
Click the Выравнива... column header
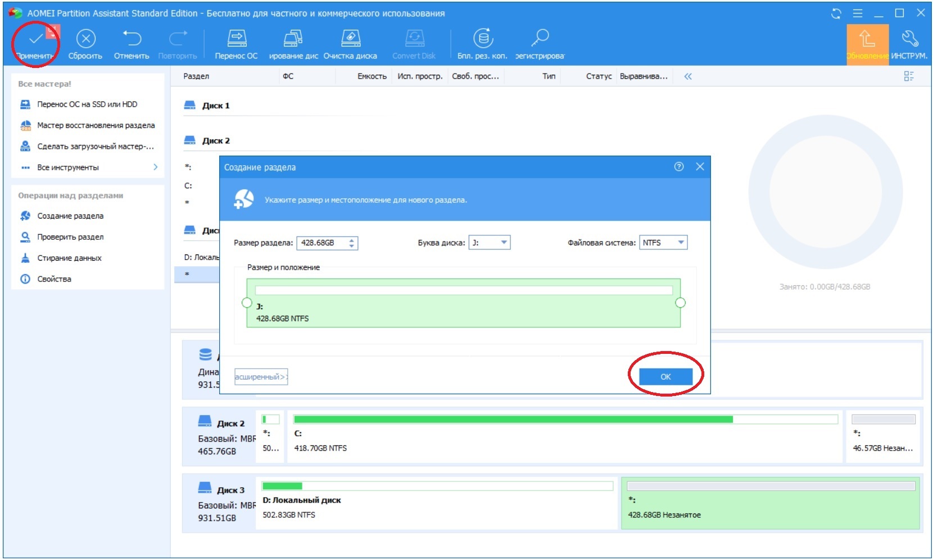[644, 76]
